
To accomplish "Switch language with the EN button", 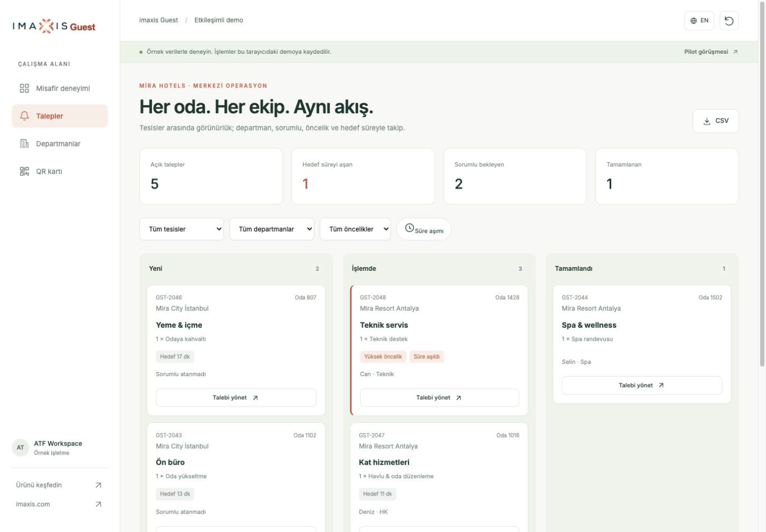I will coord(699,20).
